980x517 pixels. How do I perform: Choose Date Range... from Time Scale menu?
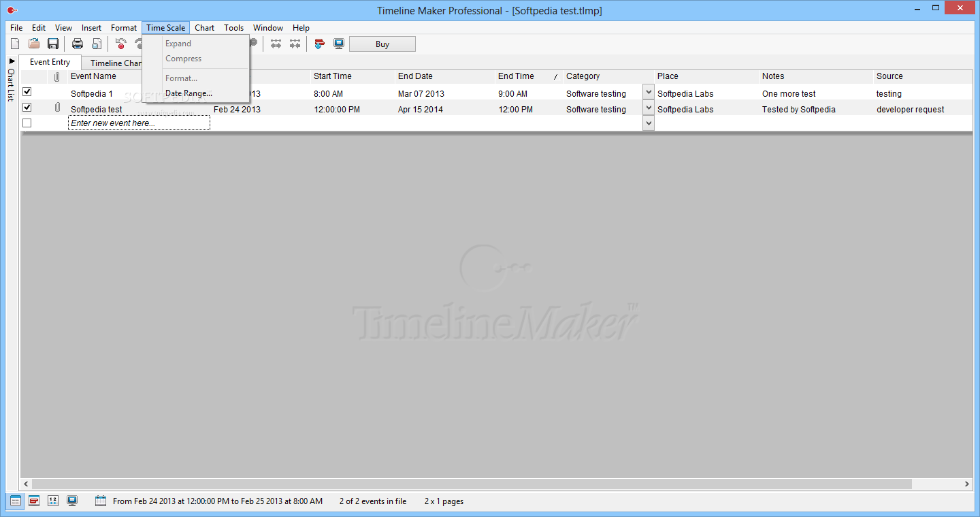tap(196, 93)
